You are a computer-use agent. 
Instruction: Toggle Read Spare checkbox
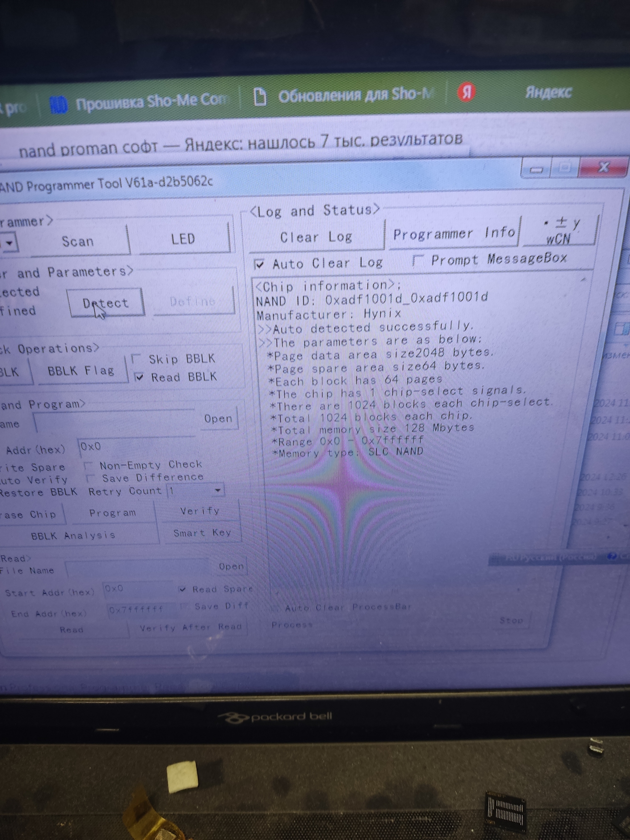click(x=183, y=589)
